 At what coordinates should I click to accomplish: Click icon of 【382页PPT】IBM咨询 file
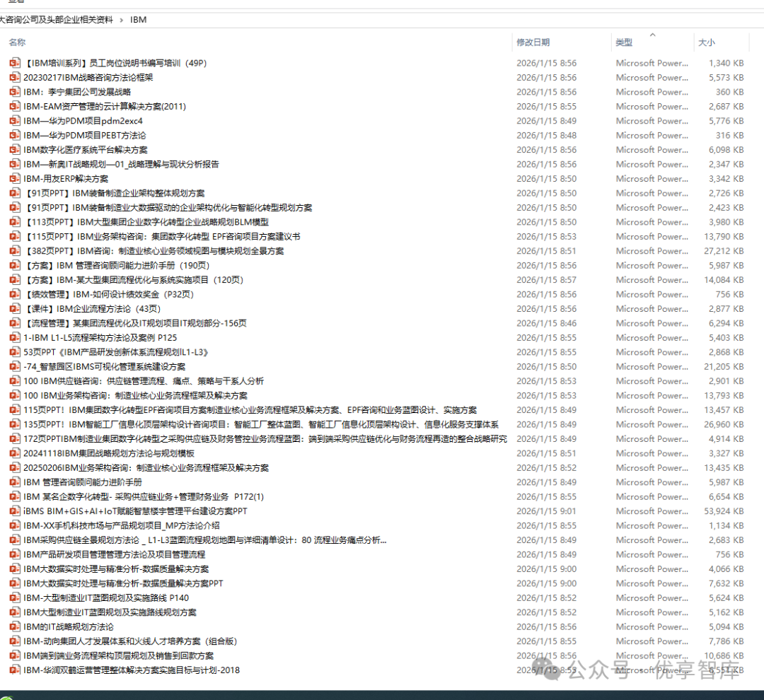click(x=15, y=251)
